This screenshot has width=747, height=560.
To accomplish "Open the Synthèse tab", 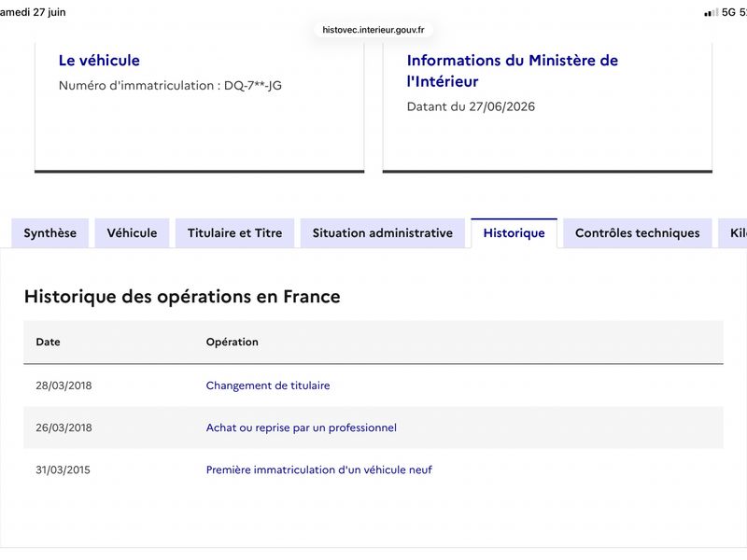I will [50, 232].
